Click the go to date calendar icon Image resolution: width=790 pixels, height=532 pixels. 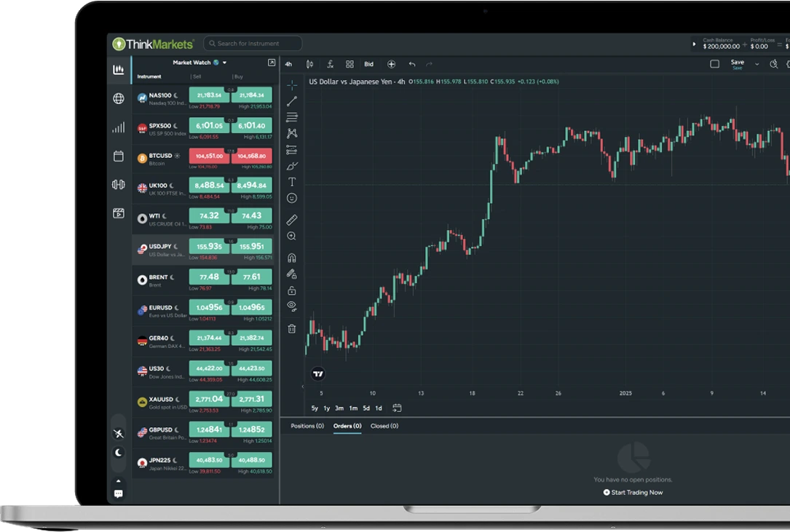click(x=397, y=408)
